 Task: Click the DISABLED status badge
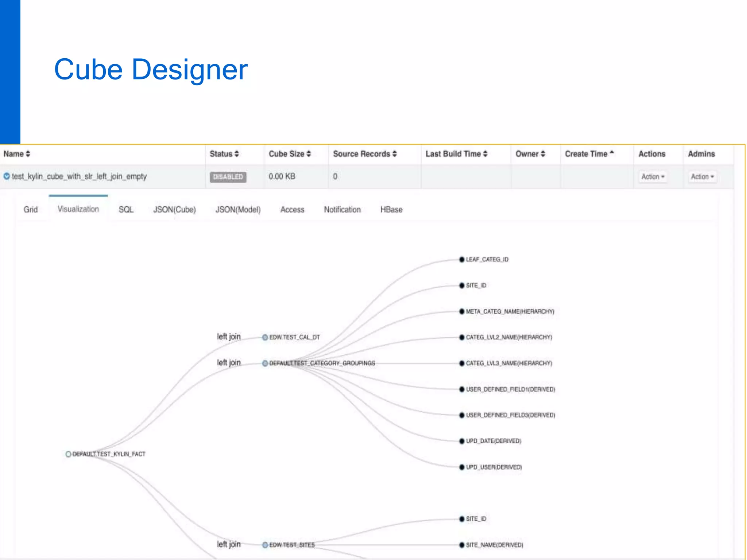[228, 177]
